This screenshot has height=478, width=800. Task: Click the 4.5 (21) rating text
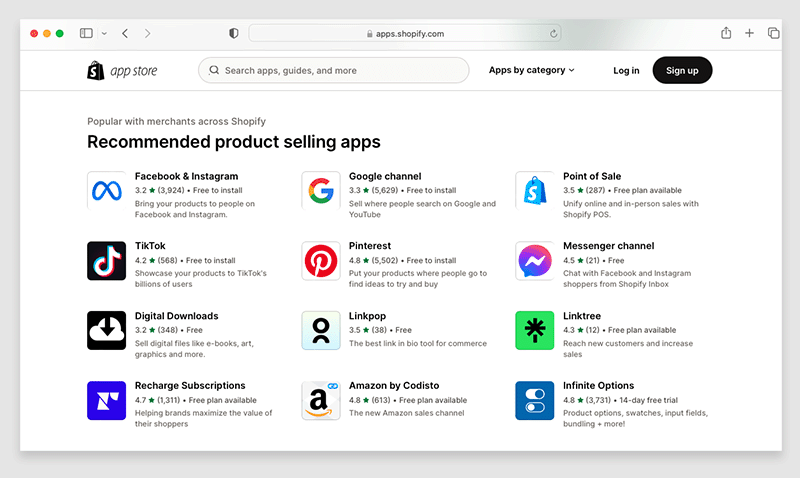point(581,260)
